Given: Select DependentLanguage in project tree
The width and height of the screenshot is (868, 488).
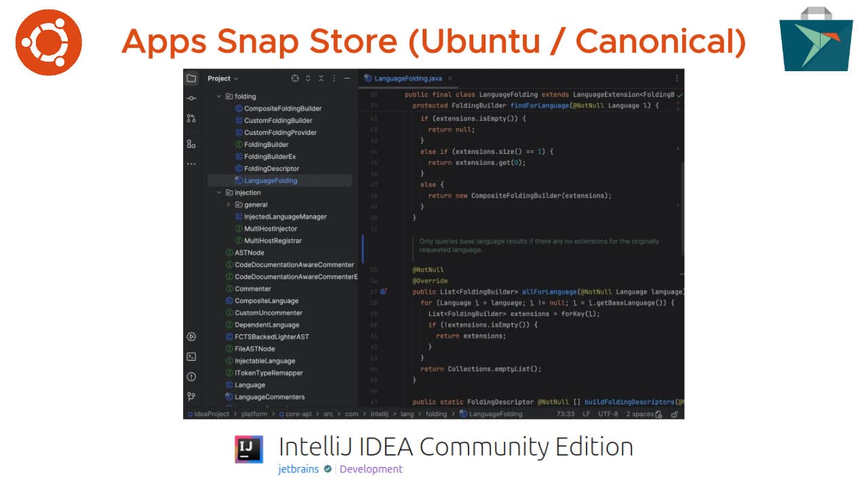Looking at the screenshot, I should tap(262, 325).
